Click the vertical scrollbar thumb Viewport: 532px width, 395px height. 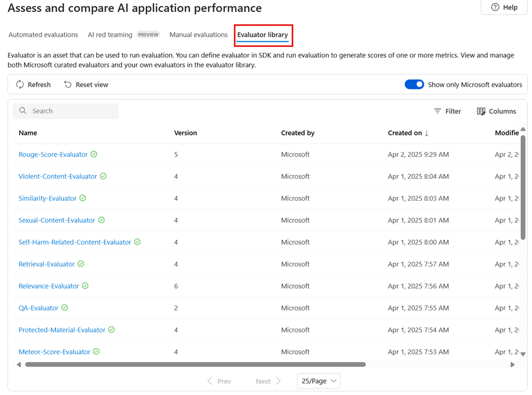523,187
